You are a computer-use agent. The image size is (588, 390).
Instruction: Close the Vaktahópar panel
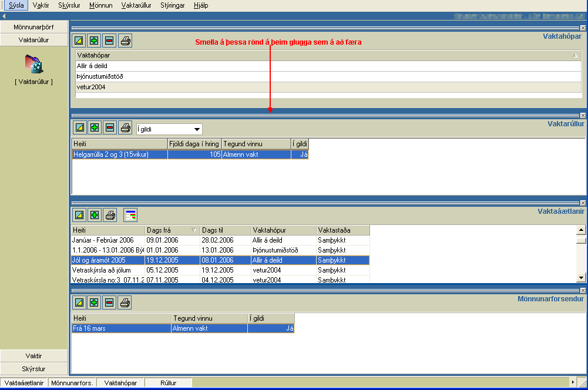point(583,28)
